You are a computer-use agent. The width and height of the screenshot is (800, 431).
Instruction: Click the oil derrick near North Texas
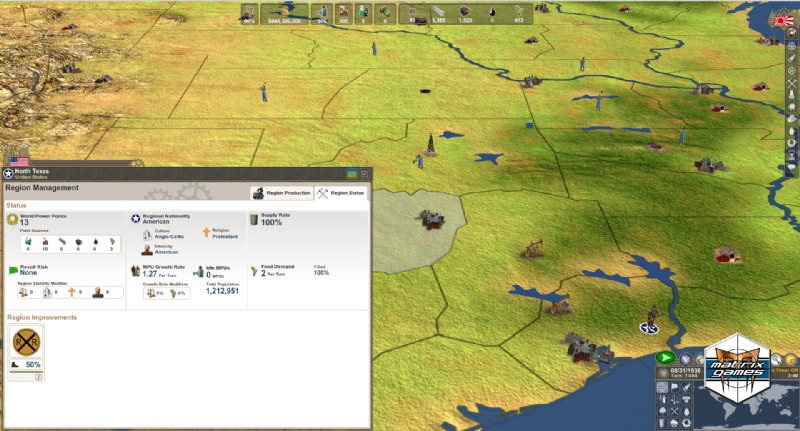[430, 144]
